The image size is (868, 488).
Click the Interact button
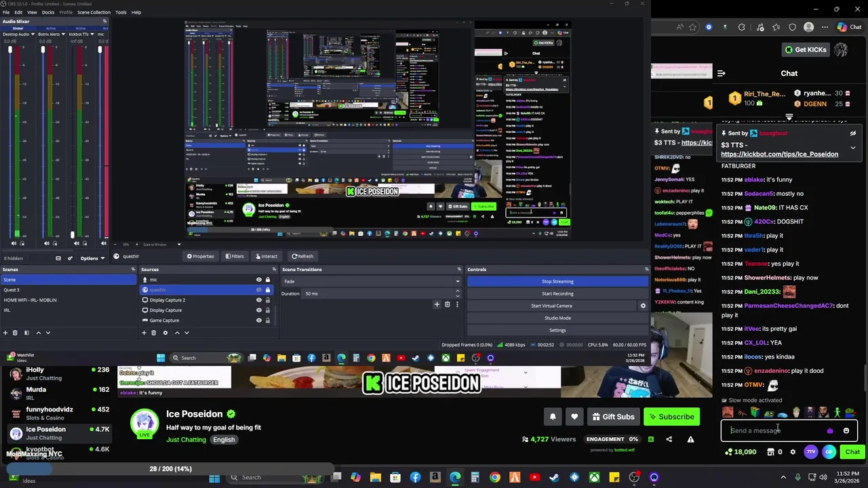point(265,256)
